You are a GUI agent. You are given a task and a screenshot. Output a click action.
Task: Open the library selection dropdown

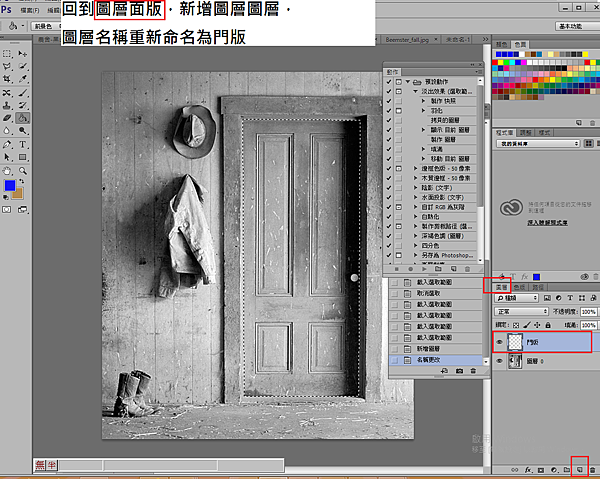(x=538, y=143)
